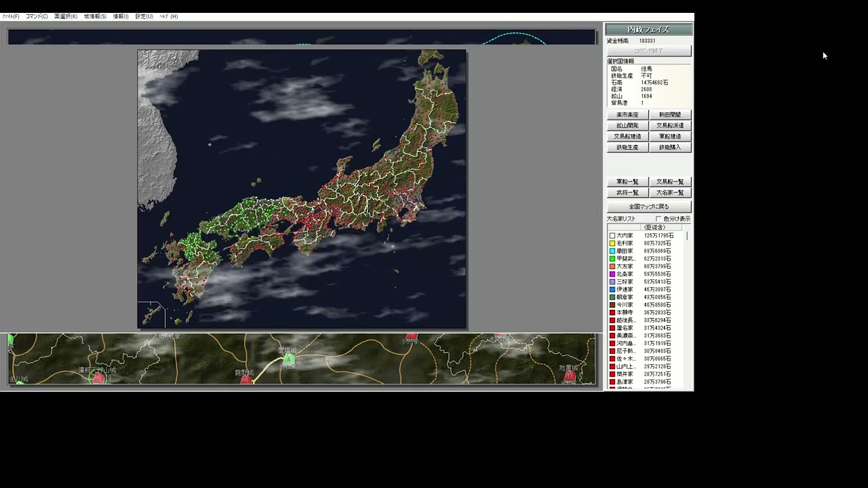Viewport: 868px width, 488px height.
Task: Click the 軍船建造 button
Action: coord(670,136)
